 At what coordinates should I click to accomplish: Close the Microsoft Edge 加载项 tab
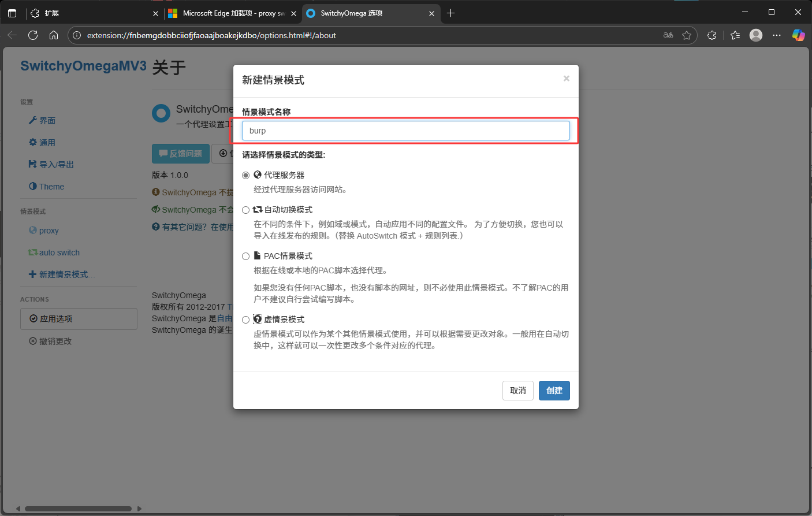[293, 13]
